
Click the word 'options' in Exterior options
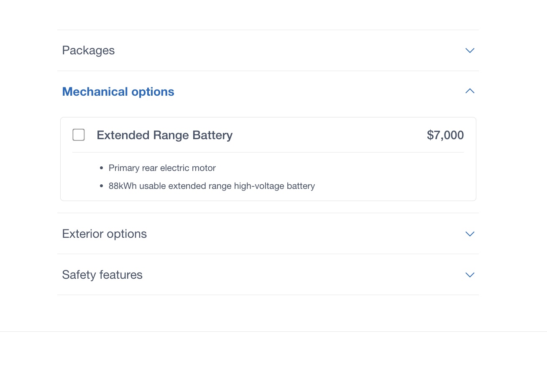127,234
